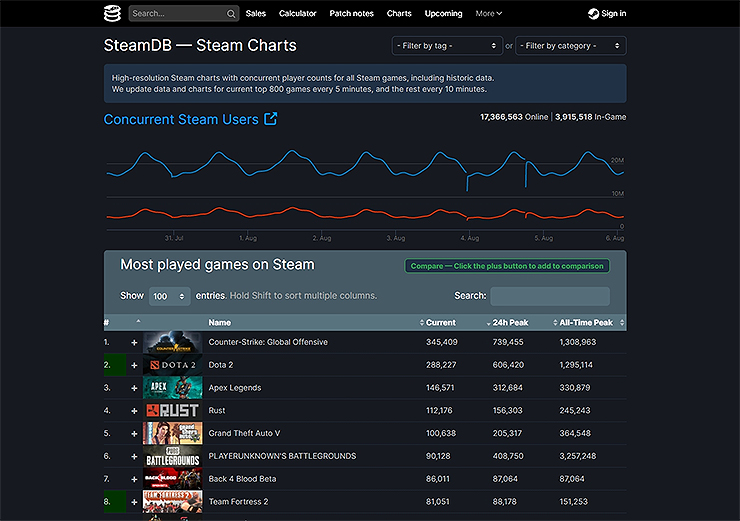The height and width of the screenshot is (521, 740).
Task: Open Apex Legends name link
Action: tap(235, 388)
